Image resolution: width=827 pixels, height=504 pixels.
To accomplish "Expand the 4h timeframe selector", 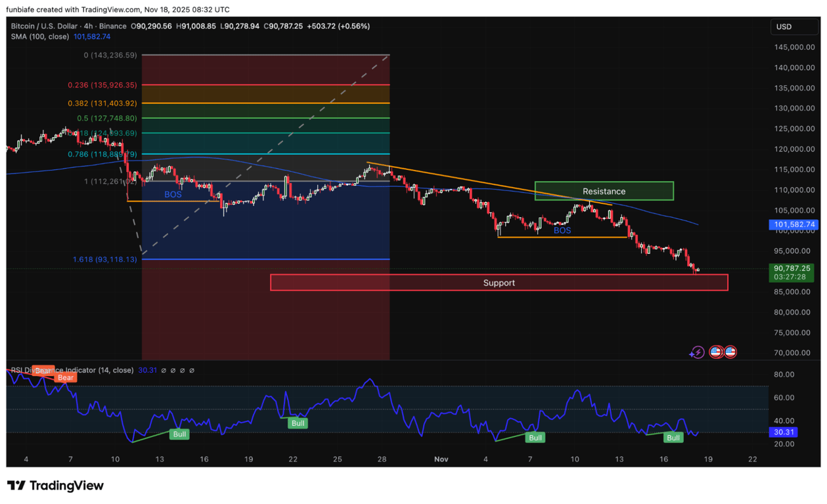I will click(88, 26).
